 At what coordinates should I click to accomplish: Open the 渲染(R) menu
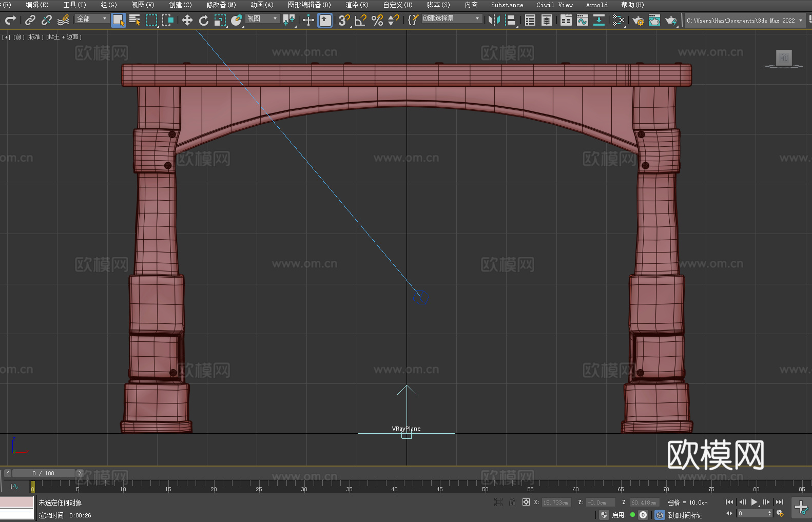click(357, 5)
